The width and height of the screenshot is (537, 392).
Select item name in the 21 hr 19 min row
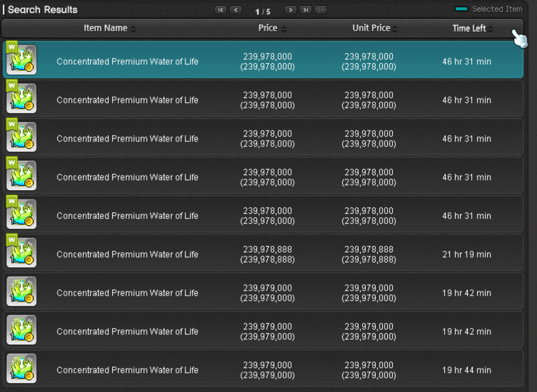pos(127,254)
